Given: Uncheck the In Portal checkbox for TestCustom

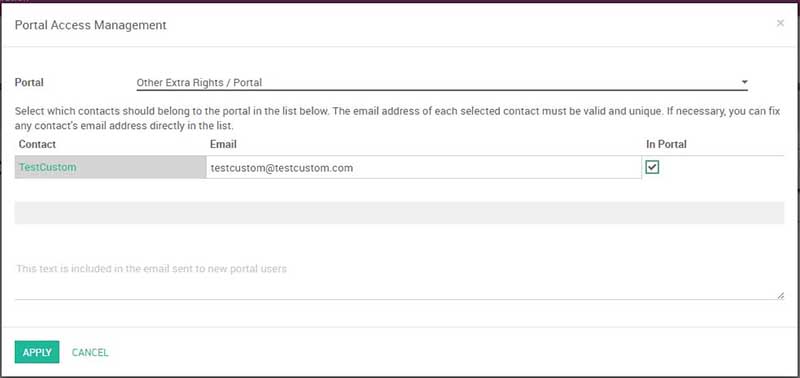Looking at the screenshot, I should (652, 167).
